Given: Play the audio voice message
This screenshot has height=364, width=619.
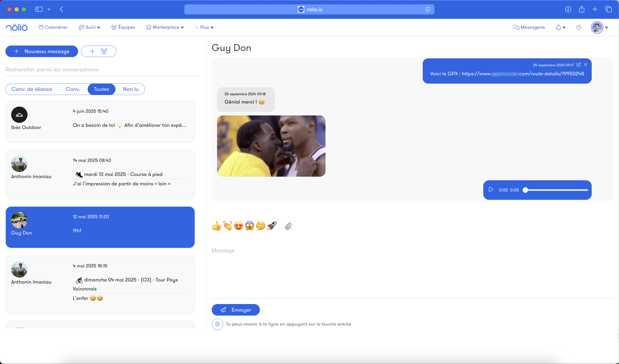Looking at the screenshot, I should (x=491, y=190).
